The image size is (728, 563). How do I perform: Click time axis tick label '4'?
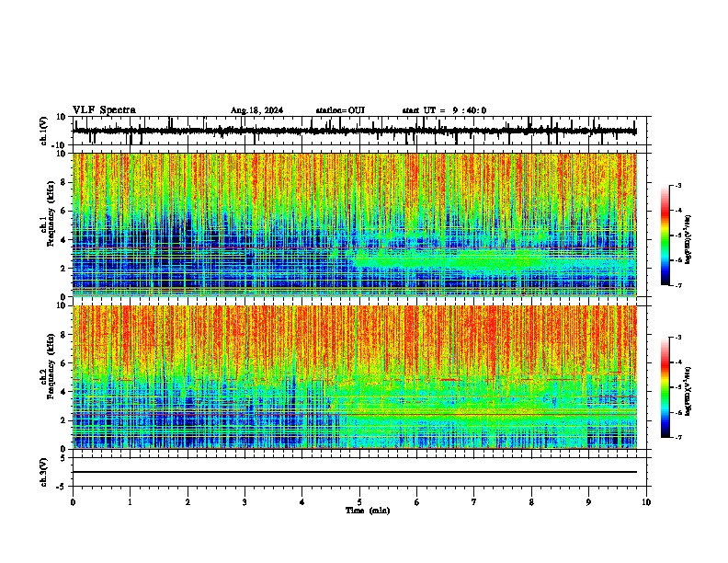pyautogui.click(x=302, y=502)
